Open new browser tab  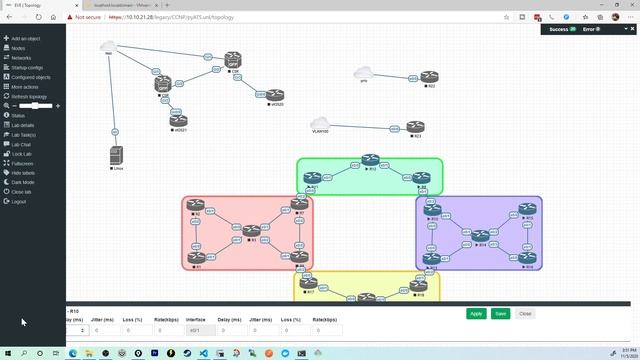tap(167, 5)
